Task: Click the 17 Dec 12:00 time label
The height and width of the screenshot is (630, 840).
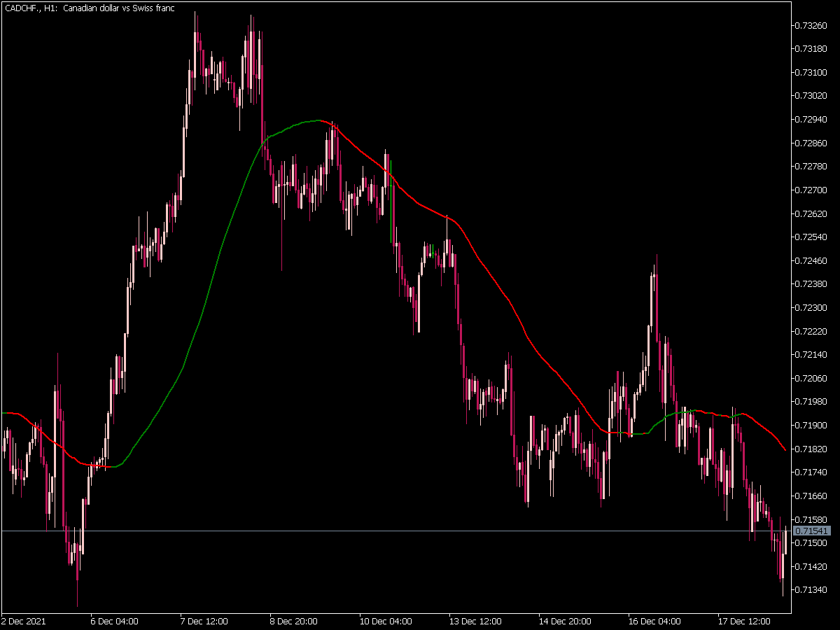Action: tap(744, 621)
